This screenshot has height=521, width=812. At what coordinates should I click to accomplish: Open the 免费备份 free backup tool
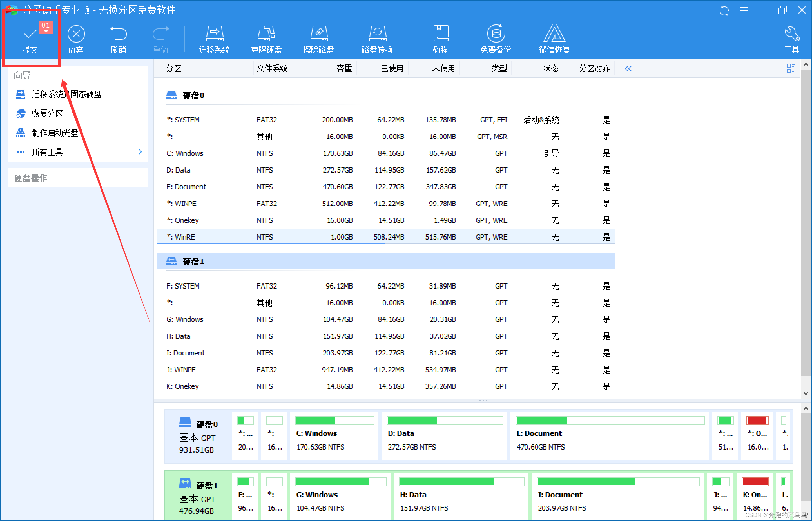pos(496,34)
